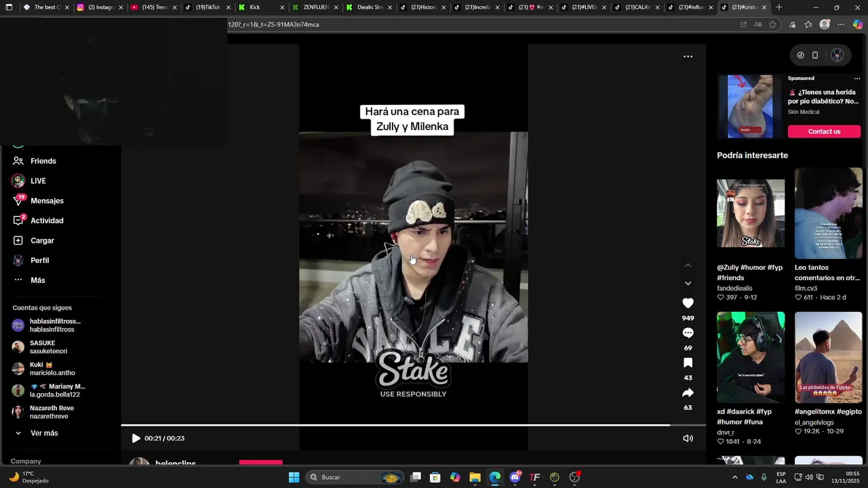The width and height of the screenshot is (868, 488).
Task: Share the video with the arrow icon
Action: point(688,392)
